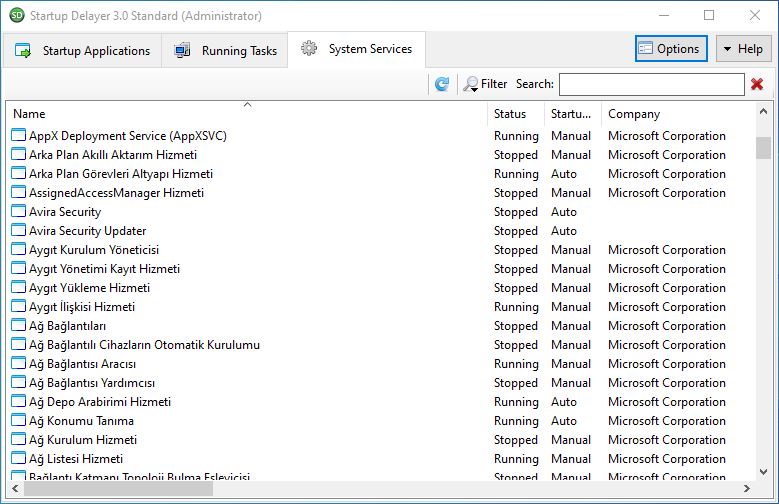Click the Search input field
The width and height of the screenshot is (779, 504).
pyautogui.click(x=651, y=84)
